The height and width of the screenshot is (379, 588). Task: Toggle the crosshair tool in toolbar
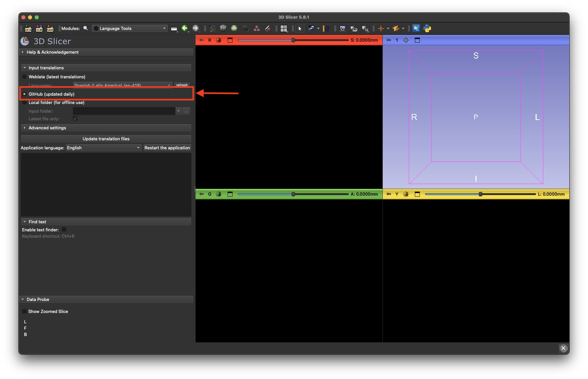pos(381,28)
